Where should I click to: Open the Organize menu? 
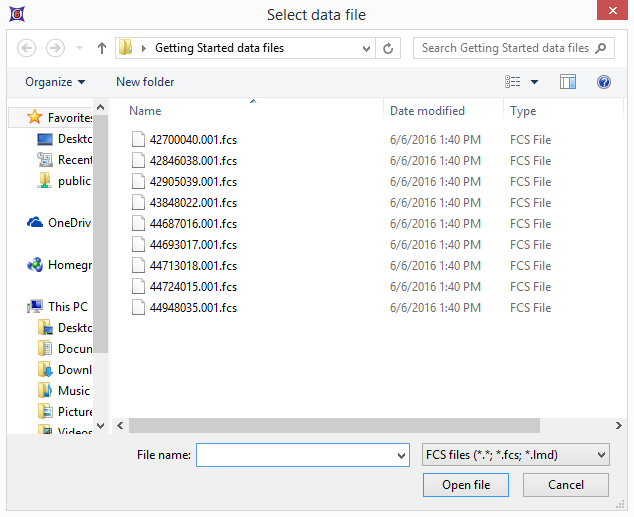pos(55,82)
